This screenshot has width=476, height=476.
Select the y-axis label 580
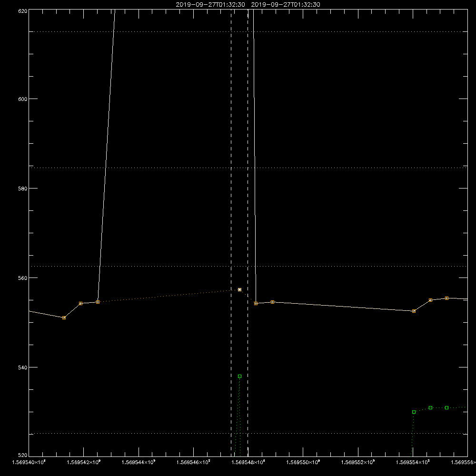click(23, 188)
